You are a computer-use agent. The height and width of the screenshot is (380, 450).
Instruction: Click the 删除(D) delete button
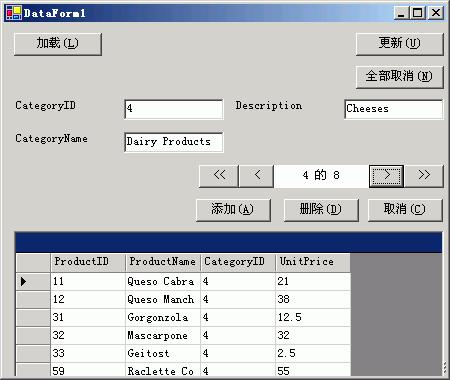click(321, 210)
